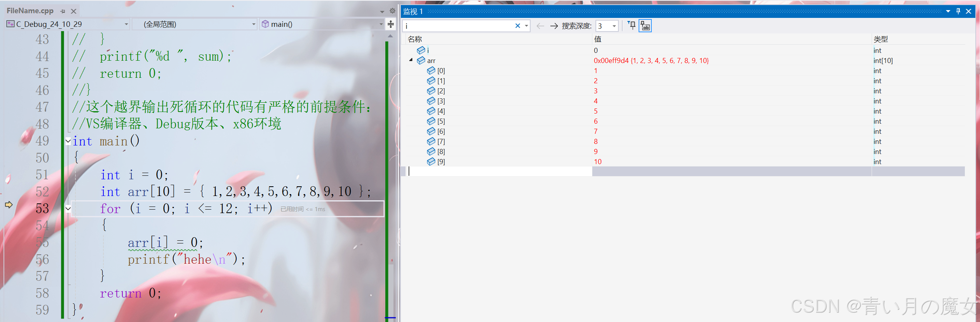Viewport: 980px width, 322px height.
Task: Click arr value 0x00eff9d4 cell
Action: pos(651,60)
